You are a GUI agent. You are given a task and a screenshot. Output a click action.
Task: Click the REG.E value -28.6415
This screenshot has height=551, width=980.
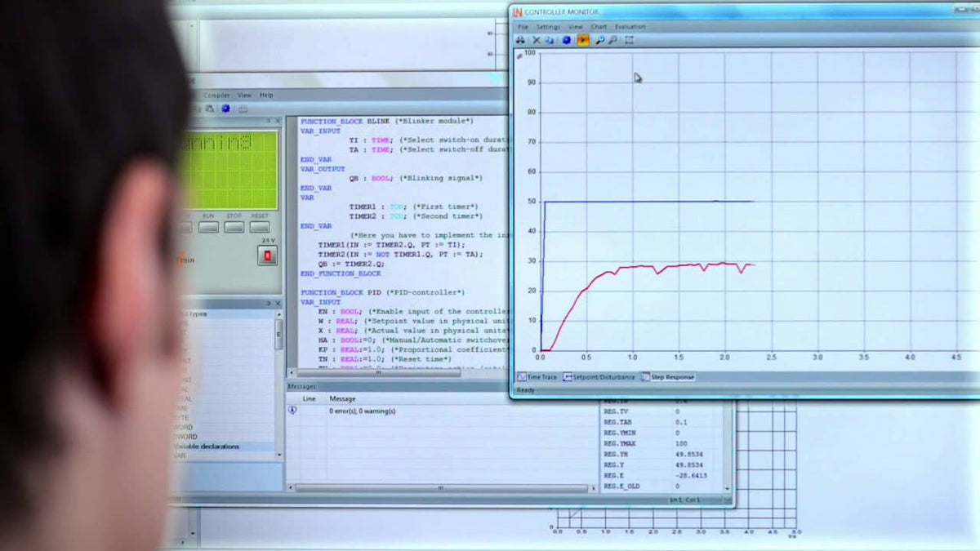691,475
